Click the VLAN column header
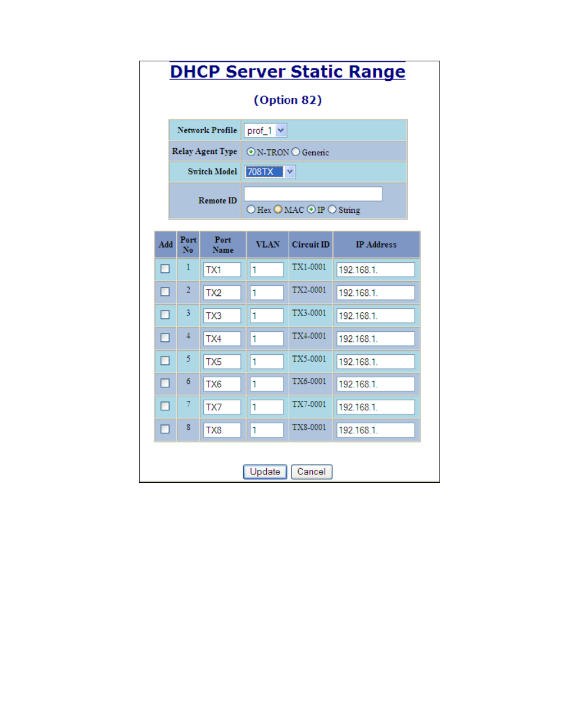 point(267,245)
